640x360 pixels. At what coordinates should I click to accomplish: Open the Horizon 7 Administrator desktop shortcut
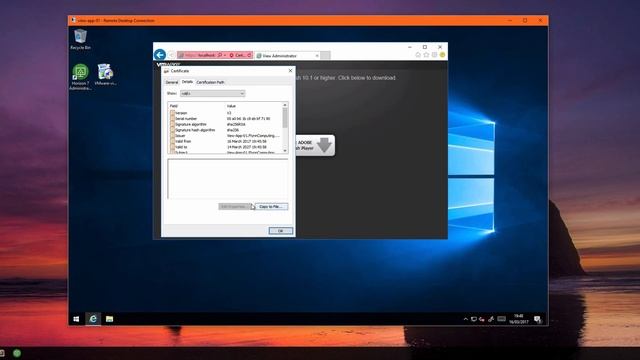click(x=80, y=77)
